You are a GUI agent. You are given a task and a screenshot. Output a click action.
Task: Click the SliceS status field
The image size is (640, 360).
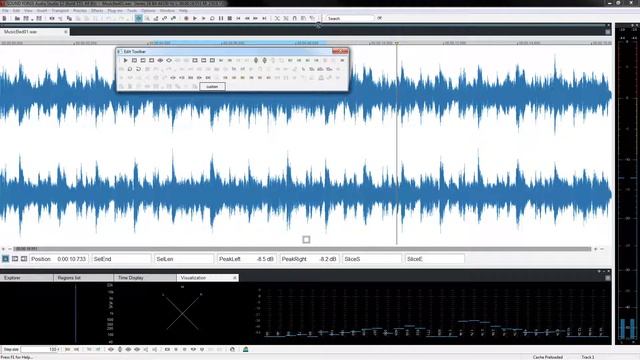[372, 259]
